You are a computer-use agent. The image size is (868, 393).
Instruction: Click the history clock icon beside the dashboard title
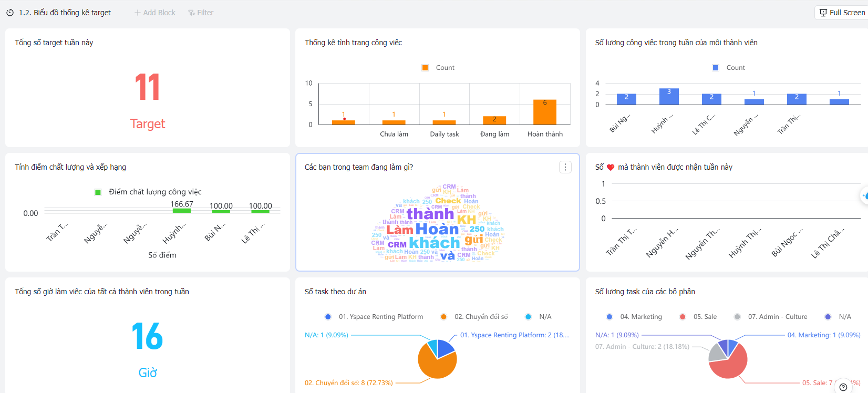10,13
